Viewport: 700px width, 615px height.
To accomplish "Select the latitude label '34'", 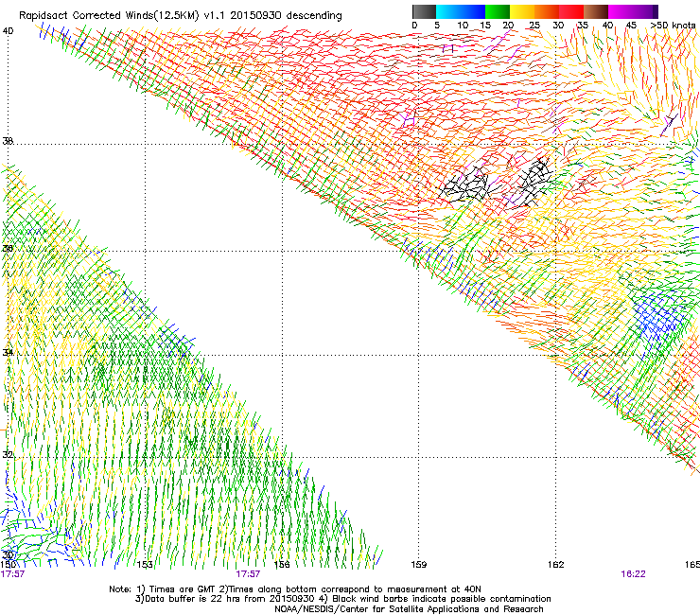I will coord(8,352).
